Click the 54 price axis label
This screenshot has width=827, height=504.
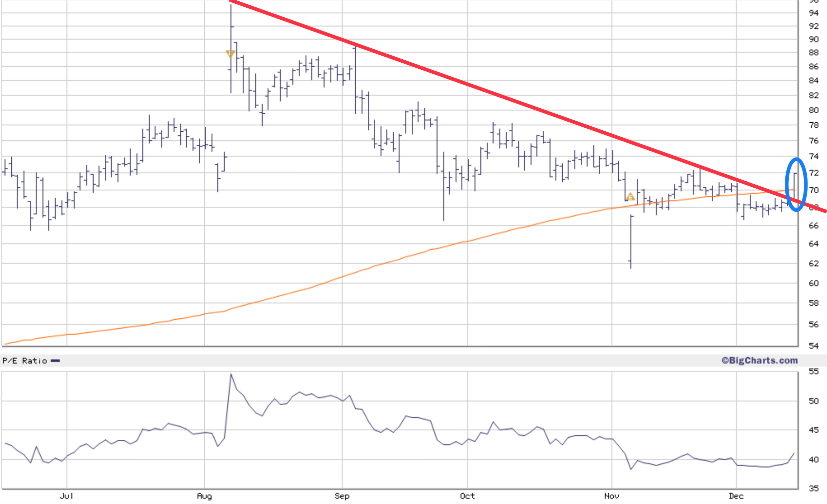coord(814,346)
